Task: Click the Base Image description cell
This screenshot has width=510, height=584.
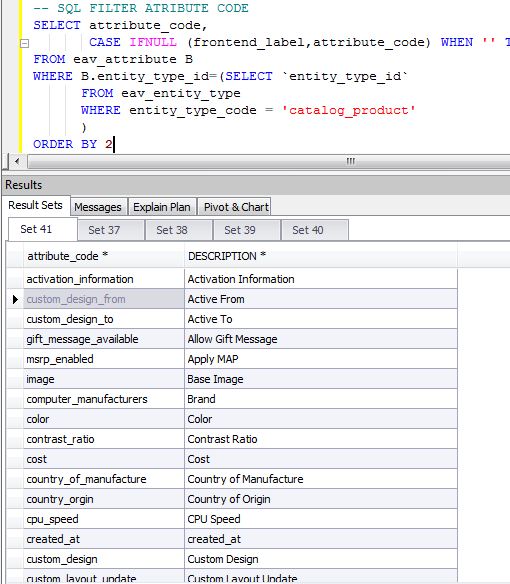Action: pyautogui.click(x=321, y=380)
